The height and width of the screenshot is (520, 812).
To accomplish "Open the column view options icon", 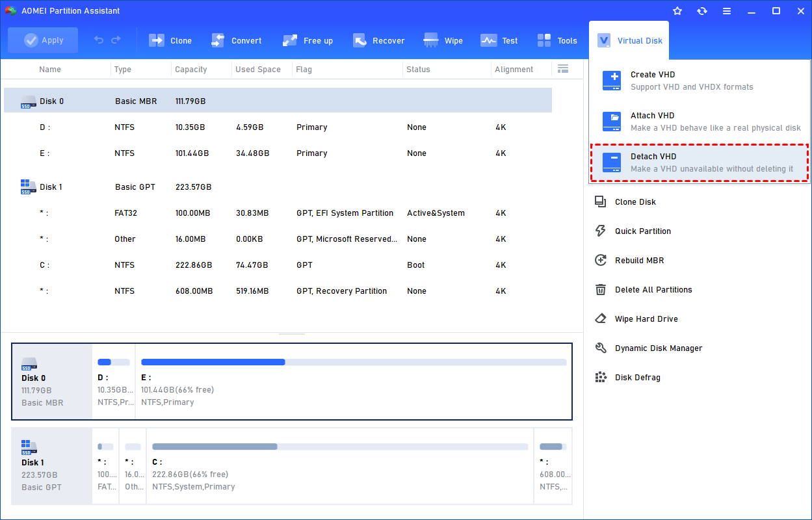I will (563, 69).
